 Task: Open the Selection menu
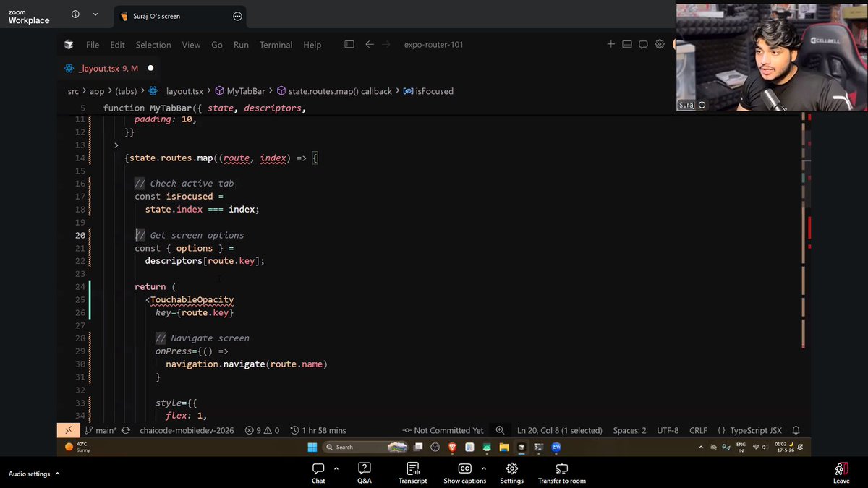pyautogui.click(x=153, y=45)
